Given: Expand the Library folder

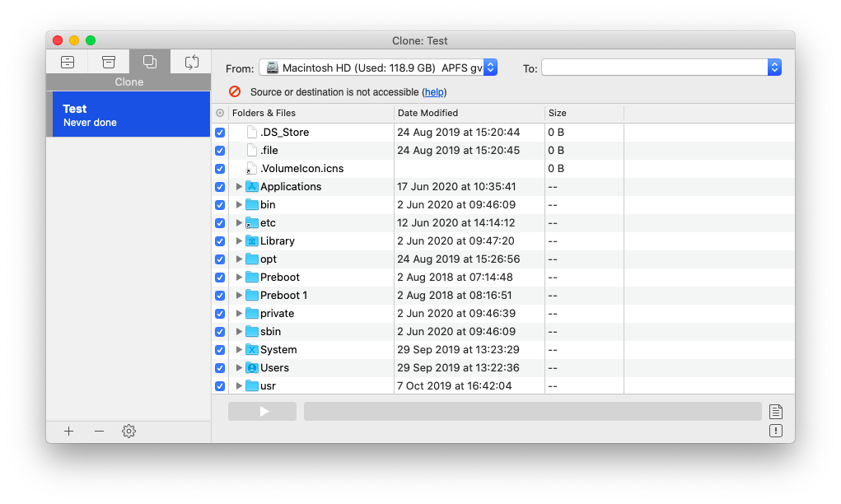Looking at the screenshot, I should (239, 241).
